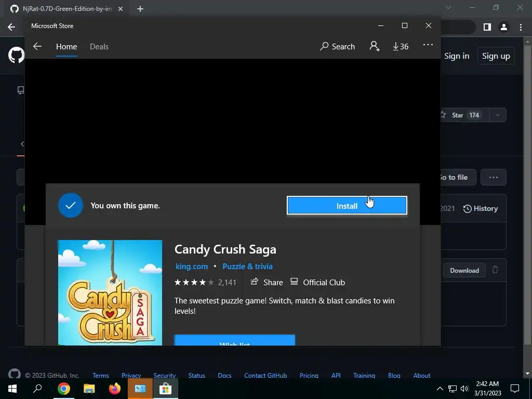
Task: Click the GitHub footer logo mark
Action: pos(14,374)
